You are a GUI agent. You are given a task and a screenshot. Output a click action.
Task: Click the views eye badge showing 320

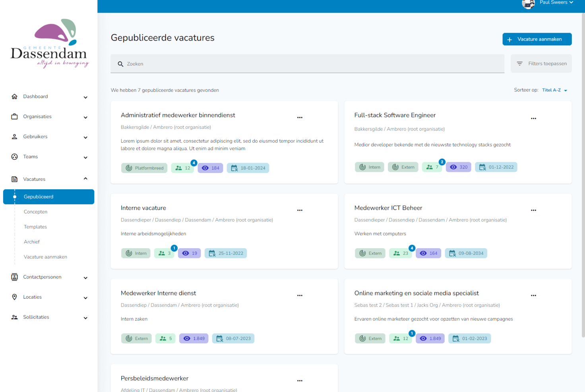459,167
